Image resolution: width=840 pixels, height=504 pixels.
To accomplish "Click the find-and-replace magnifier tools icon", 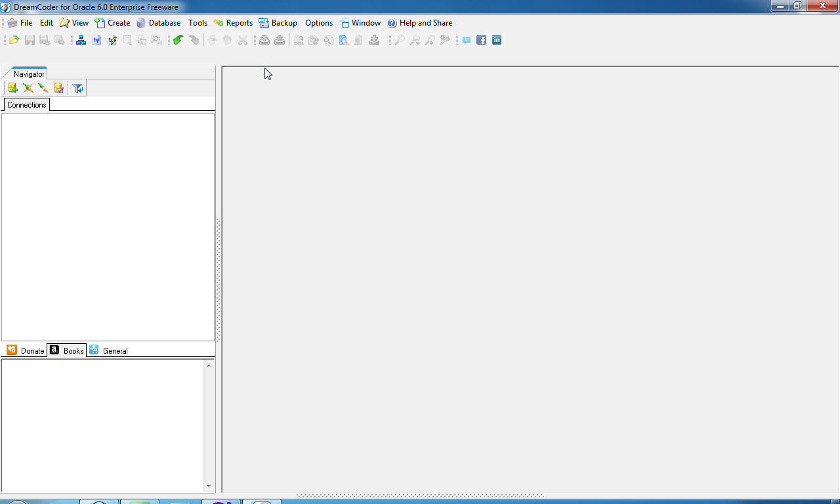I will click(445, 40).
